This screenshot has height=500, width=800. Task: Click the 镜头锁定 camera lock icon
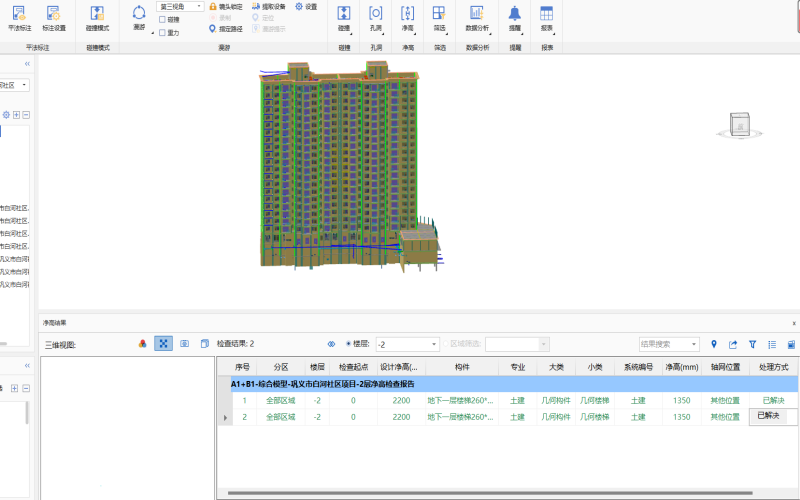pos(213,7)
